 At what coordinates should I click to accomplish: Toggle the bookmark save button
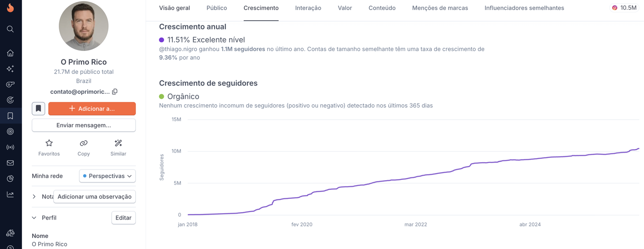click(38, 108)
